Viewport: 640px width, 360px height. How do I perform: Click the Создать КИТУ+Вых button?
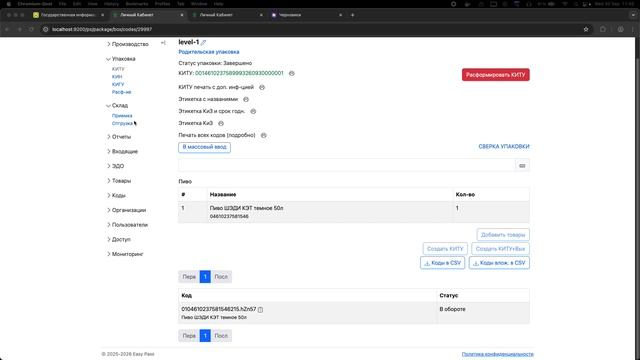(x=500, y=249)
